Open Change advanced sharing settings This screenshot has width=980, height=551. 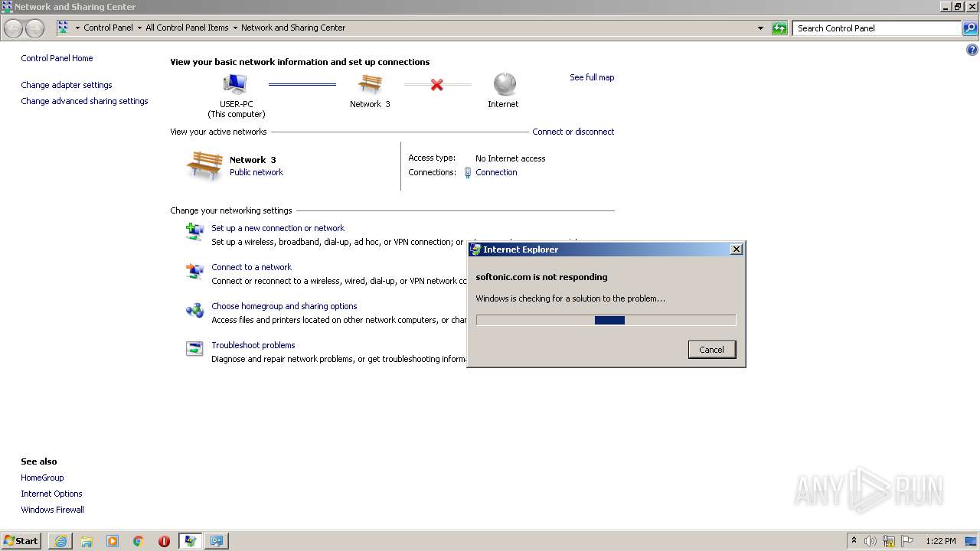point(84,101)
